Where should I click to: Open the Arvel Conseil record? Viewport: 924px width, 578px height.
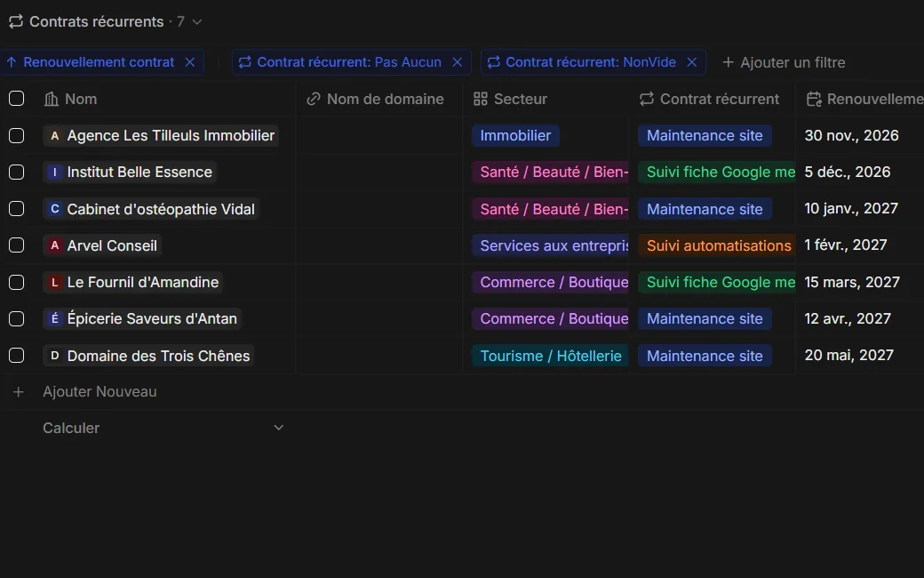[102, 245]
